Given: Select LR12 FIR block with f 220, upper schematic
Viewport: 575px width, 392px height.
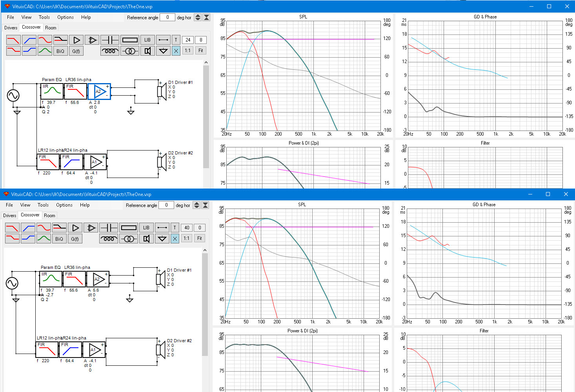Looking at the screenshot, I should click(x=48, y=162).
